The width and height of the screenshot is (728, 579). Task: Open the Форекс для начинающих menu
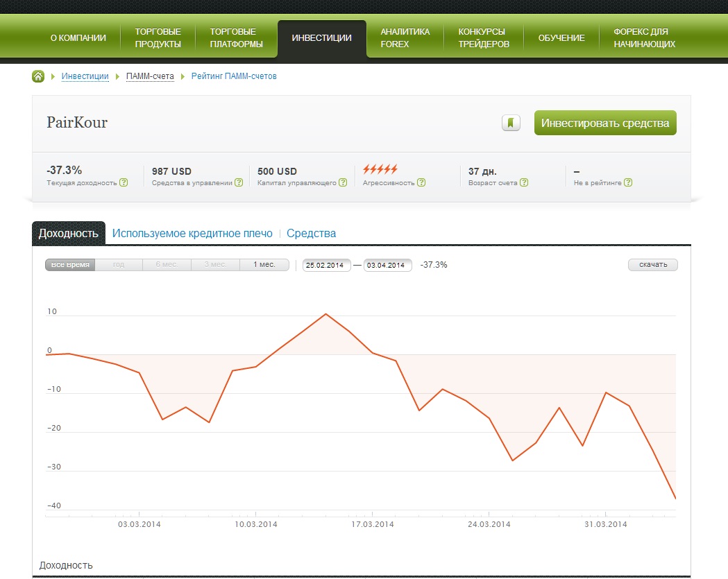(x=645, y=38)
